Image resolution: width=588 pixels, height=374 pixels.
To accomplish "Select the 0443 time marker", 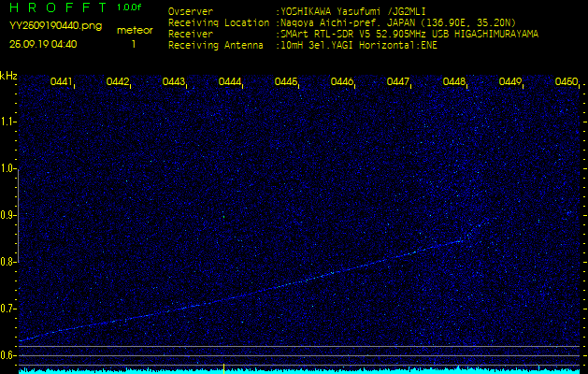I will pyautogui.click(x=174, y=82).
